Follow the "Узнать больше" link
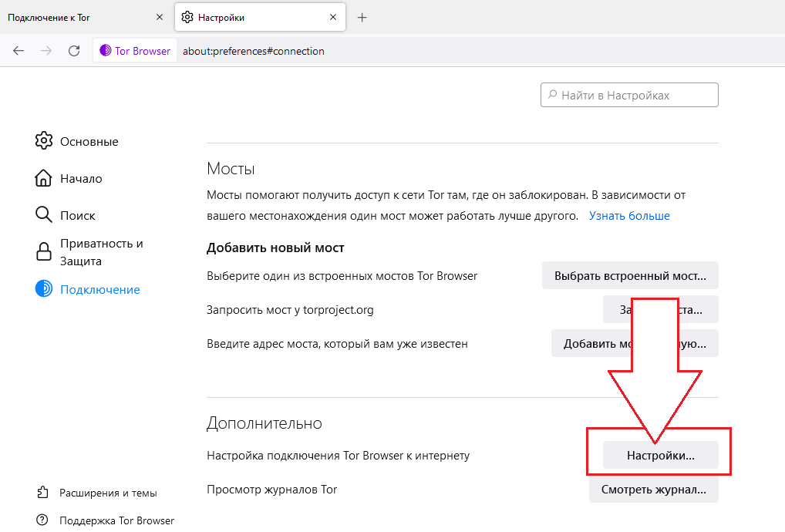Screen dimensions: 785x532 (x=629, y=216)
